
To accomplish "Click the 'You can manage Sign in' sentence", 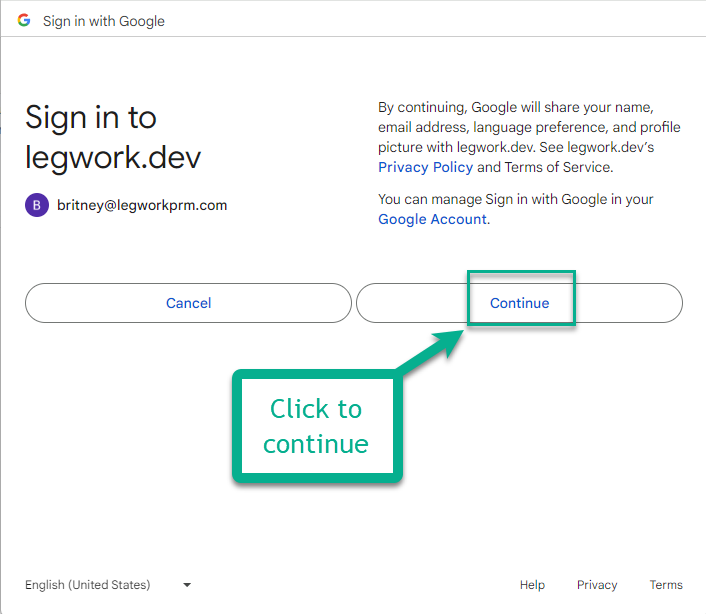I will (515, 199).
